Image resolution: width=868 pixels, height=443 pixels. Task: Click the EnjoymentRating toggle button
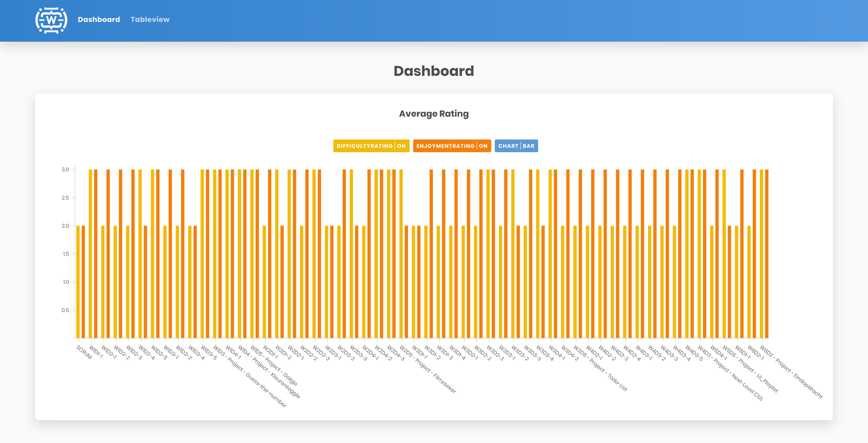(x=452, y=146)
